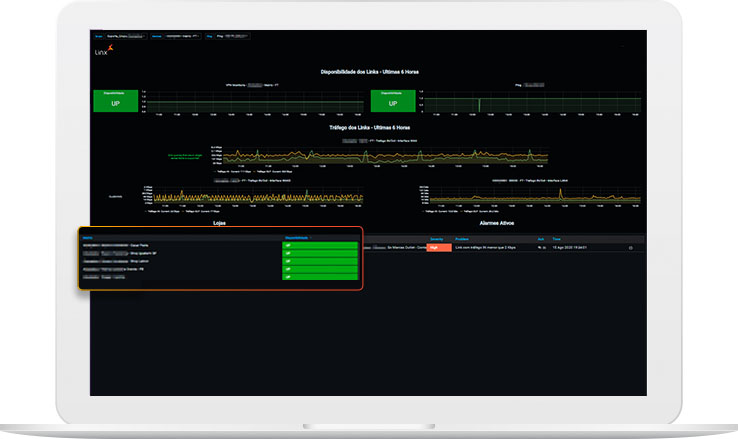Viewport: 738px width, 439px height.
Task: Open 'Disponibilidade dos Links - Últimas 6 Horas' row title
Action: pyautogui.click(x=369, y=73)
